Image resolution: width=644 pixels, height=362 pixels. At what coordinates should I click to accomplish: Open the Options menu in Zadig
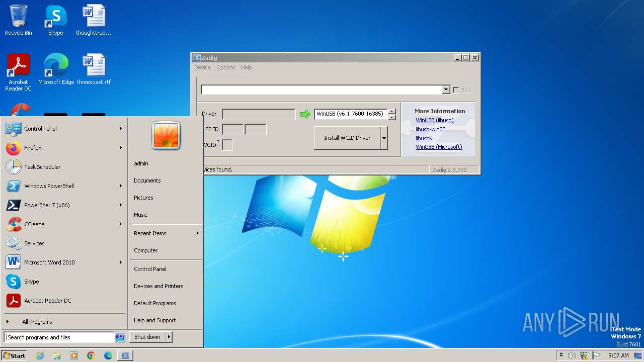tap(226, 67)
